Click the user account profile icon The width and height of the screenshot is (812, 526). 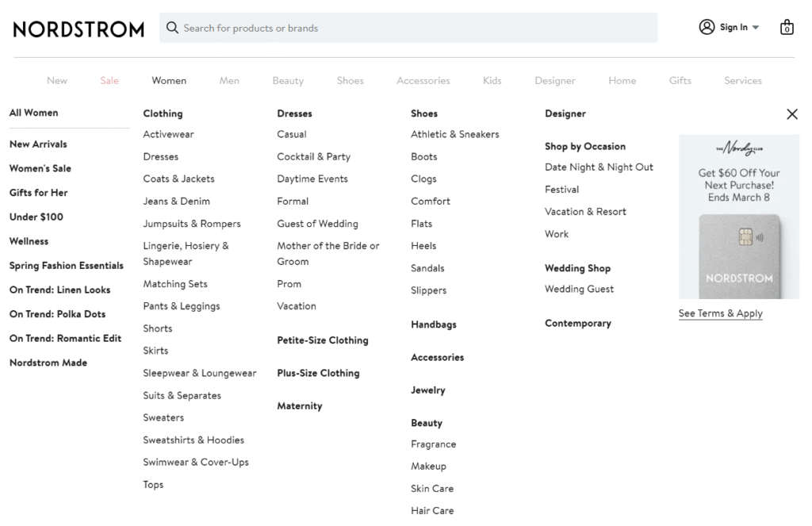pos(707,27)
